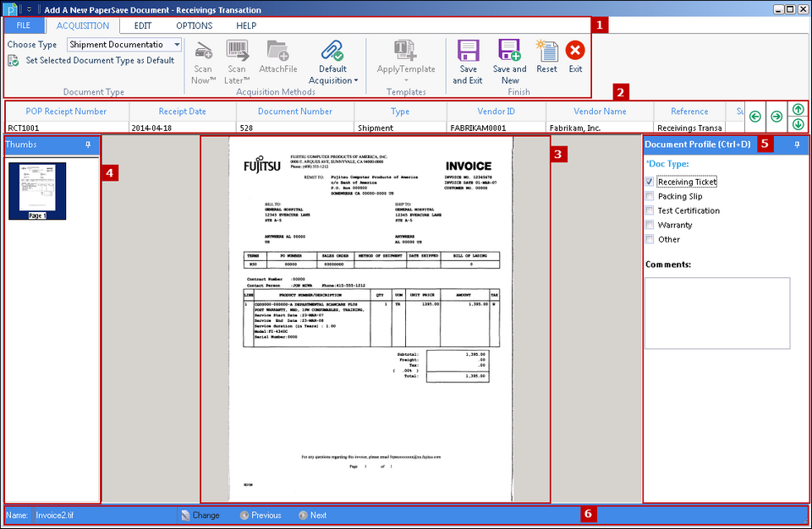The width and height of the screenshot is (812, 529).
Task: Select the 528 document number cell
Action: click(x=295, y=128)
